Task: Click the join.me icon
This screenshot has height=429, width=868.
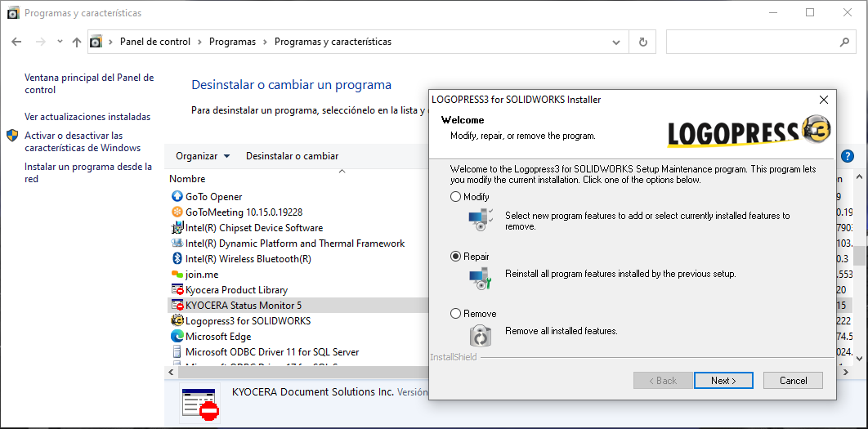Action: [x=177, y=274]
